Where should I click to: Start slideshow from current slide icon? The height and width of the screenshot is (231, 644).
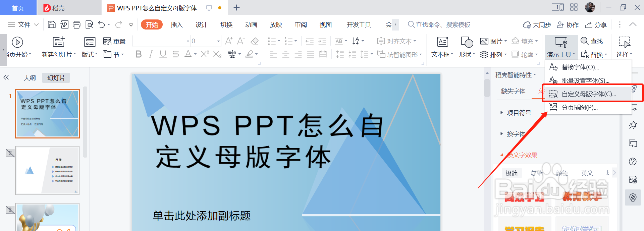click(x=17, y=42)
